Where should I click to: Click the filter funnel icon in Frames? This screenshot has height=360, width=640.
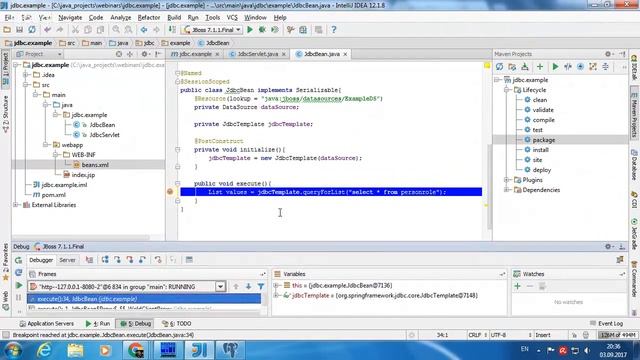coord(261,287)
